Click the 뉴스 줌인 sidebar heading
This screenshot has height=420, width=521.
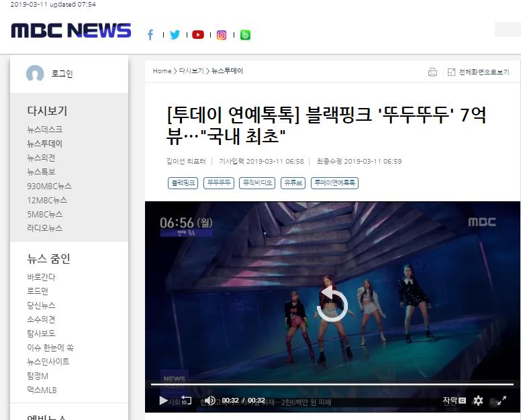click(48, 258)
